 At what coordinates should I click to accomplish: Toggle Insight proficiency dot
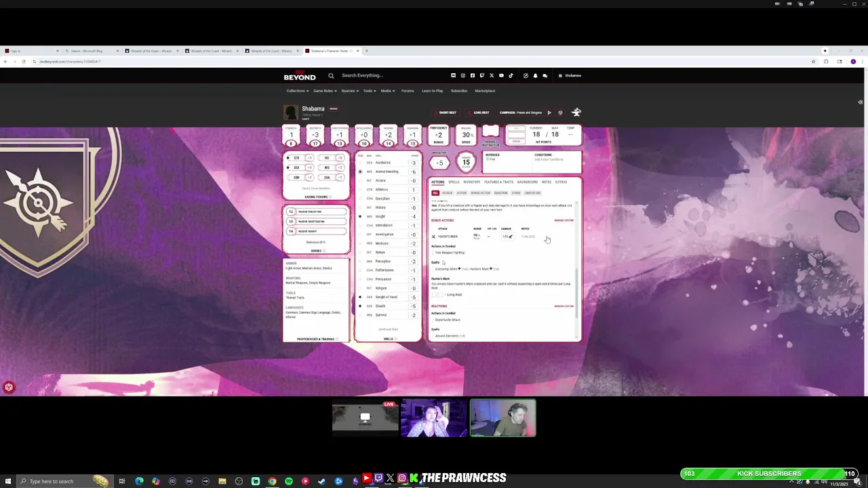tap(360, 216)
